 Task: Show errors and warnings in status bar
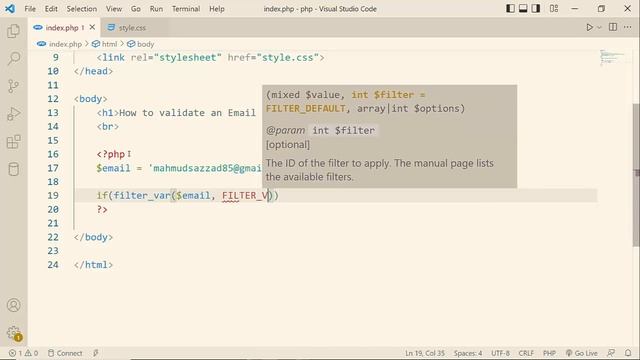click(x=24, y=353)
